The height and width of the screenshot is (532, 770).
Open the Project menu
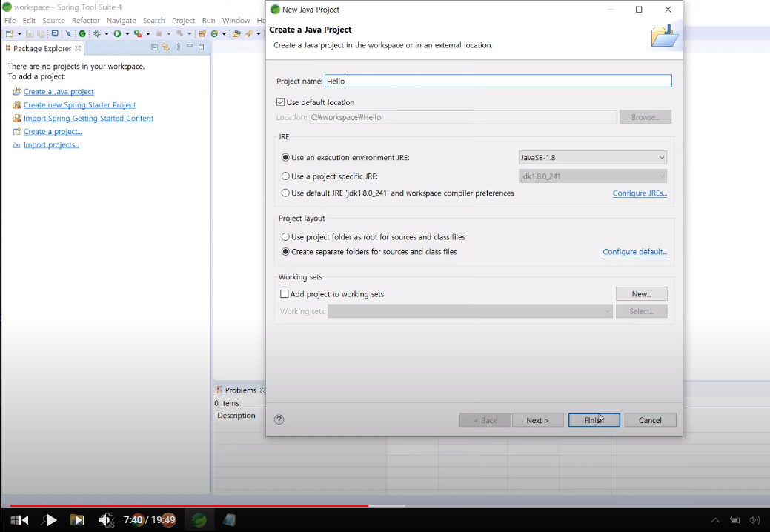pos(183,21)
